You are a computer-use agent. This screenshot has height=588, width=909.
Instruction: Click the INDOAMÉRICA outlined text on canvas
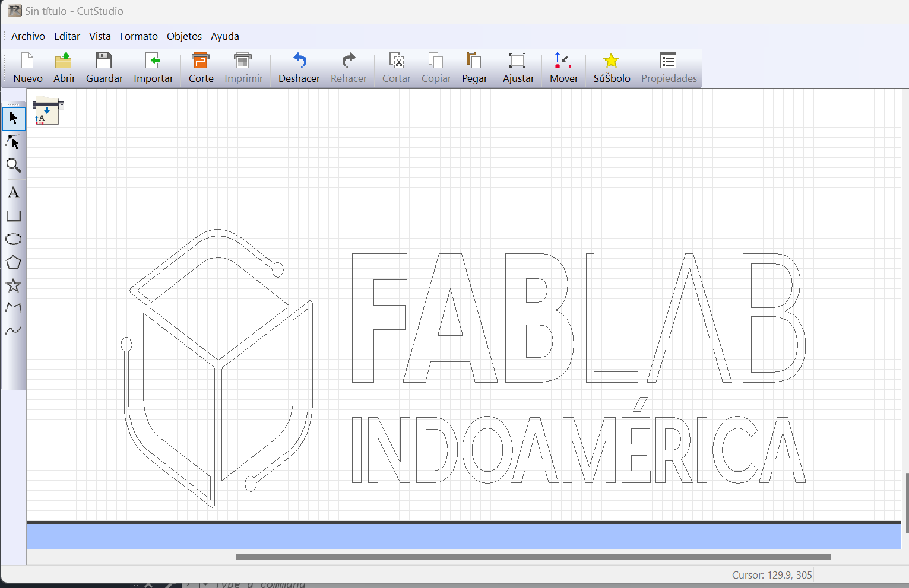click(579, 441)
